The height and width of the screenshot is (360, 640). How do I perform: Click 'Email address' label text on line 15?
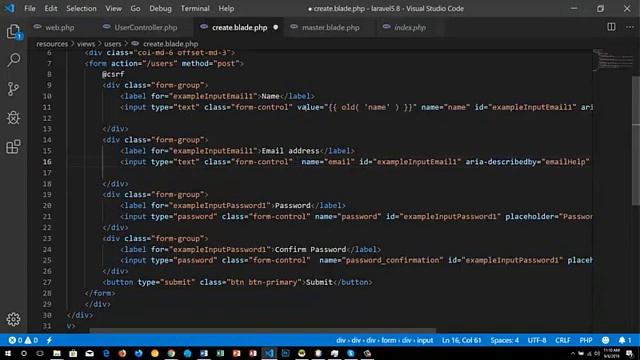coord(290,151)
